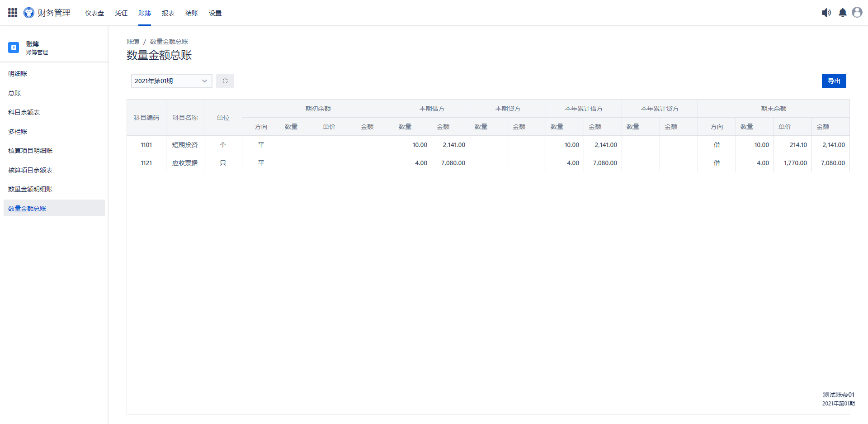Open 科目余额表 in the sidebar
This screenshot has height=424, width=868.
(24, 112)
